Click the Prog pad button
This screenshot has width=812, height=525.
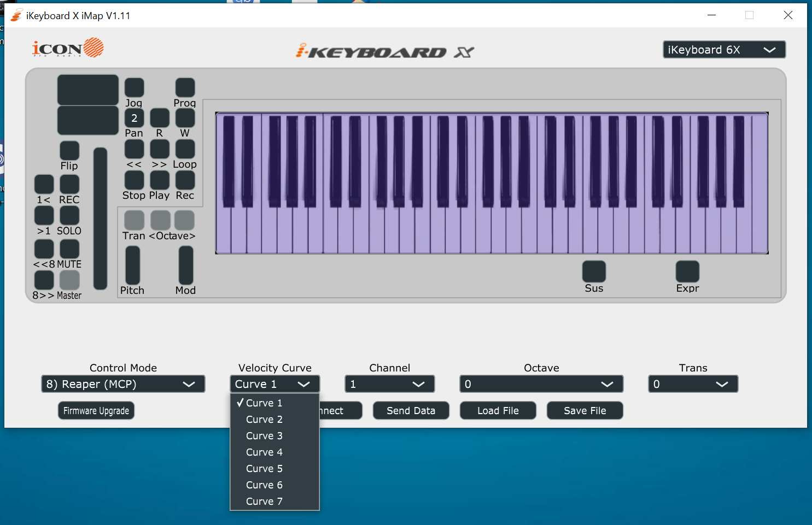[x=185, y=87]
